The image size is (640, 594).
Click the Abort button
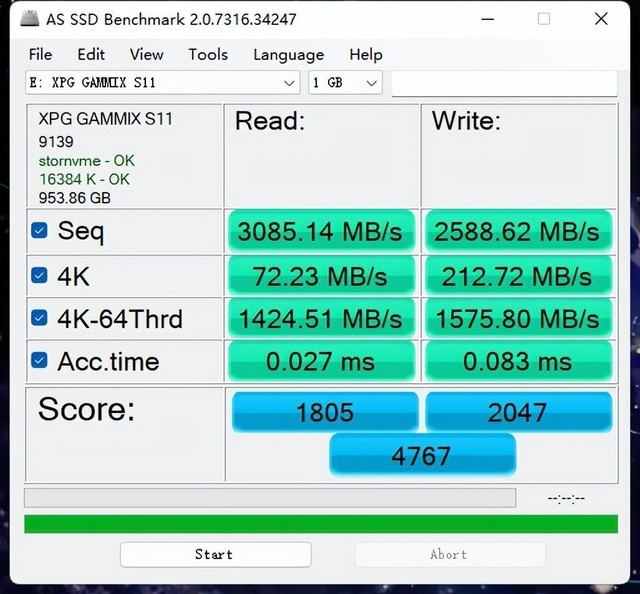pyautogui.click(x=450, y=554)
